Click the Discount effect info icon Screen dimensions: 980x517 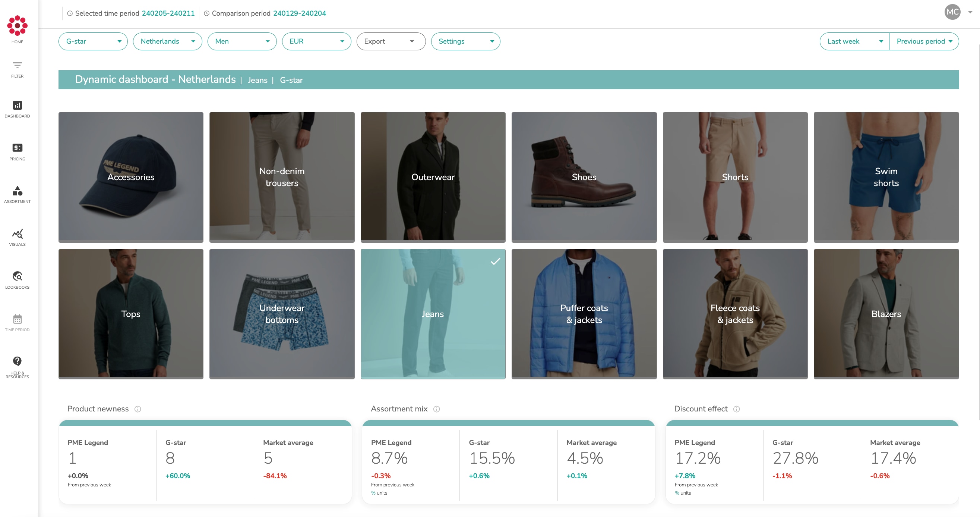point(736,409)
